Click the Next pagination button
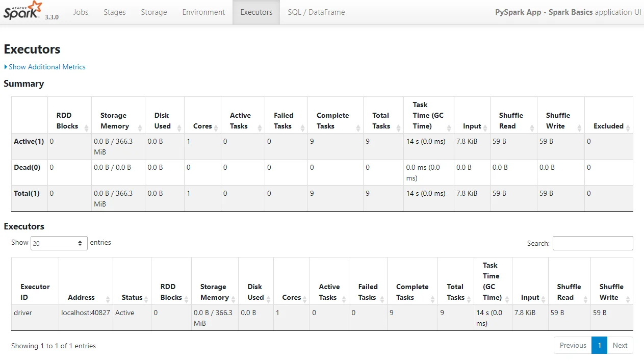Screen dimensions: 644x361 620,345
